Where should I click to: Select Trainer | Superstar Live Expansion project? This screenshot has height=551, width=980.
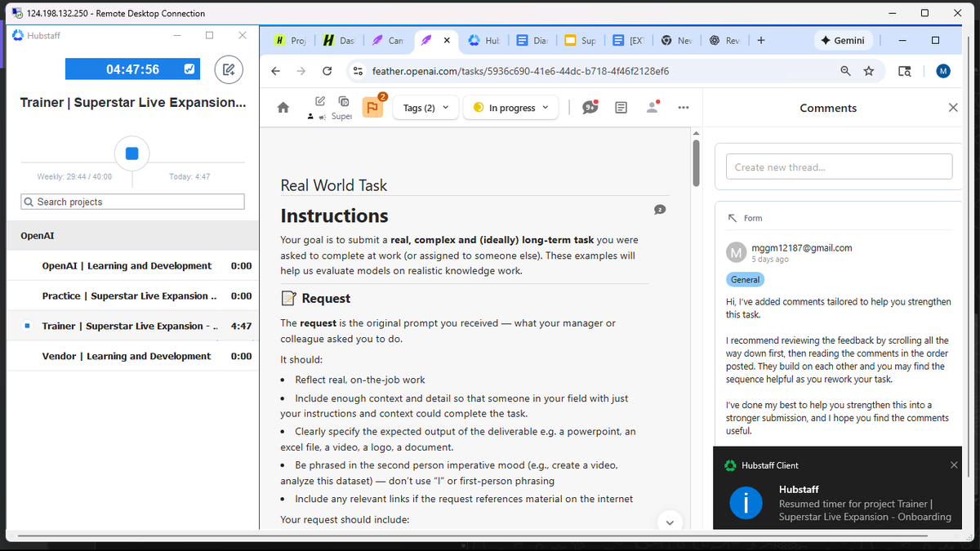coord(133,326)
